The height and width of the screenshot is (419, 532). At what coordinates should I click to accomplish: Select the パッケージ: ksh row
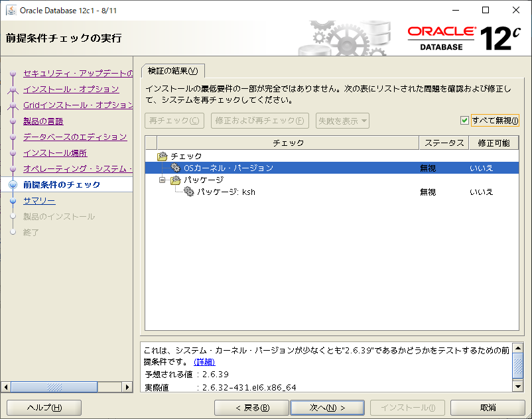[332, 192]
